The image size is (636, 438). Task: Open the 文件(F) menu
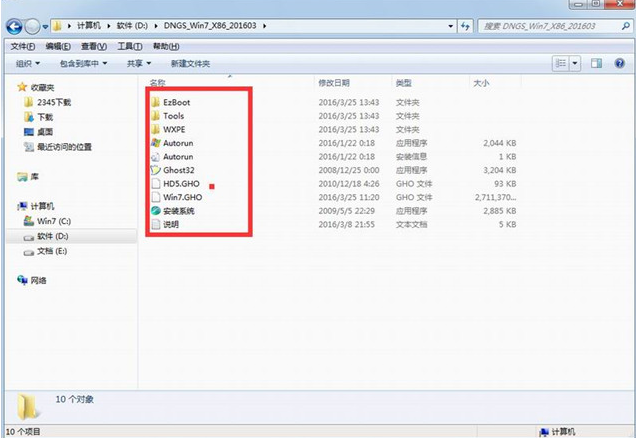coord(22,47)
